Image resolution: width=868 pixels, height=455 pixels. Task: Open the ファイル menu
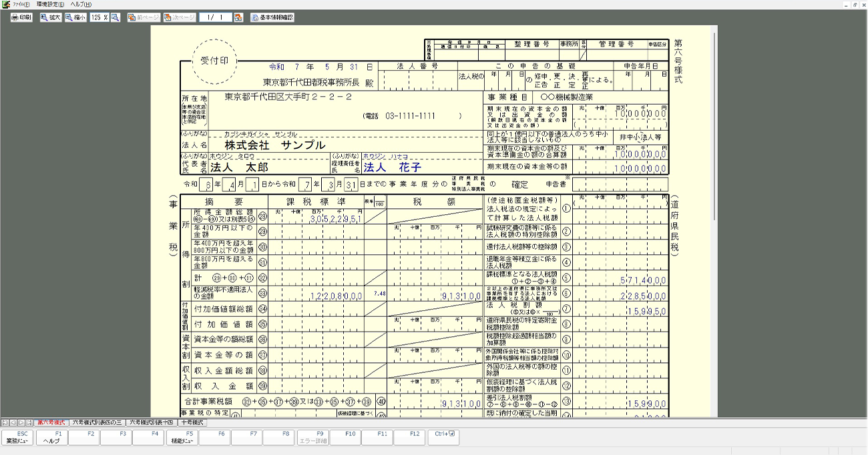21,5
